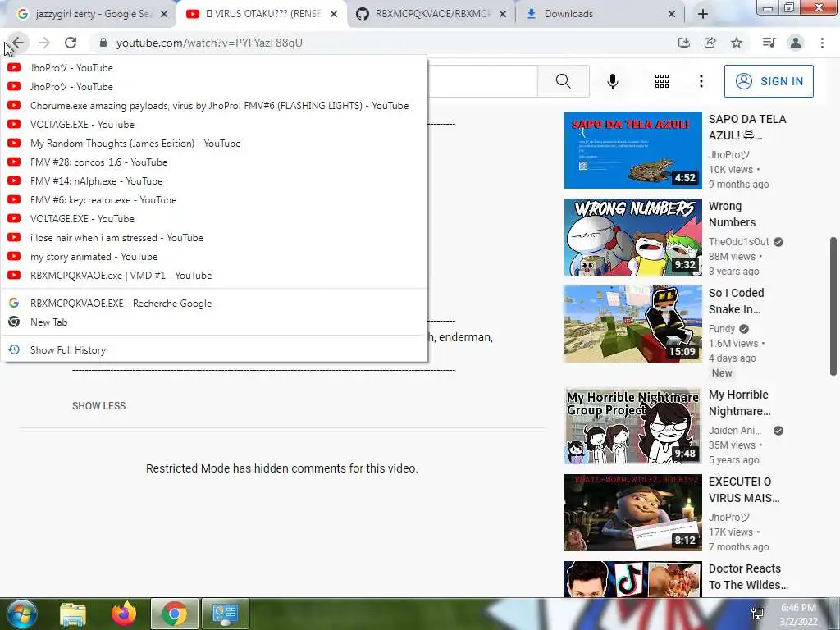Open My Horrible Nightmare Group Project thumbnail
The width and height of the screenshot is (840, 630).
tap(632, 426)
